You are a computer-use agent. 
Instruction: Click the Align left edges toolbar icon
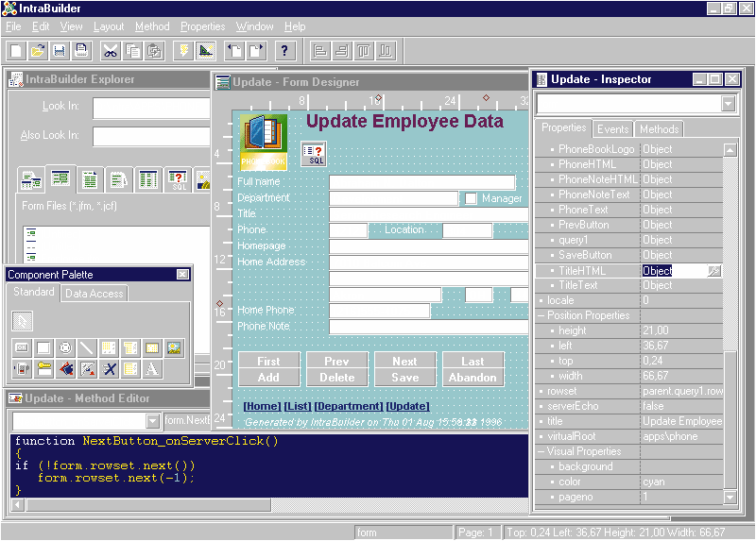point(319,51)
